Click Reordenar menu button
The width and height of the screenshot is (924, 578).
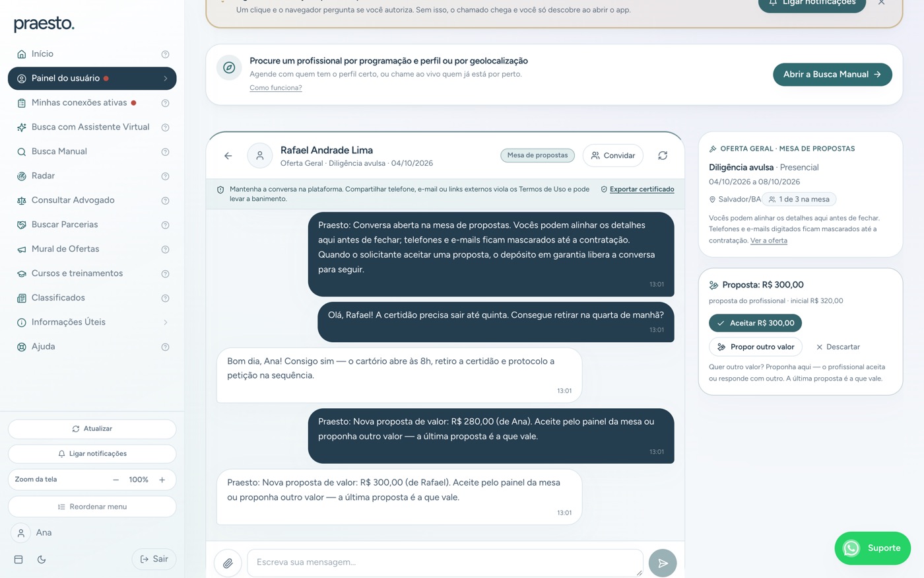coord(92,507)
